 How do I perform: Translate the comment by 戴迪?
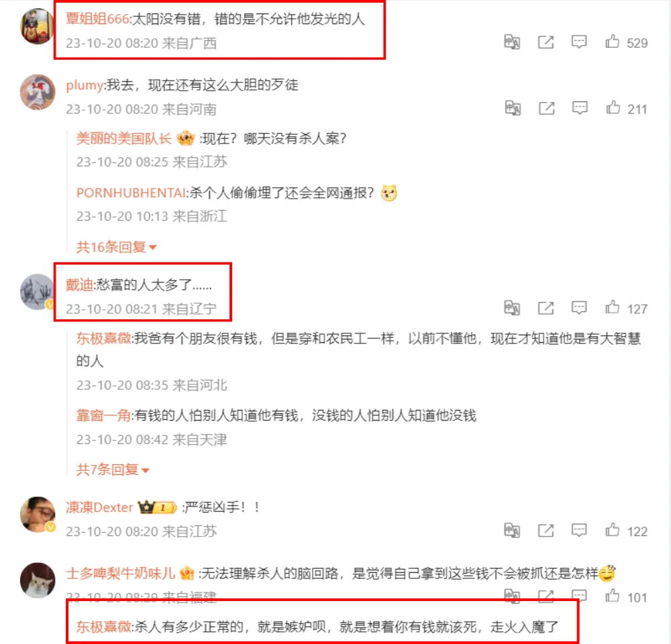512,308
